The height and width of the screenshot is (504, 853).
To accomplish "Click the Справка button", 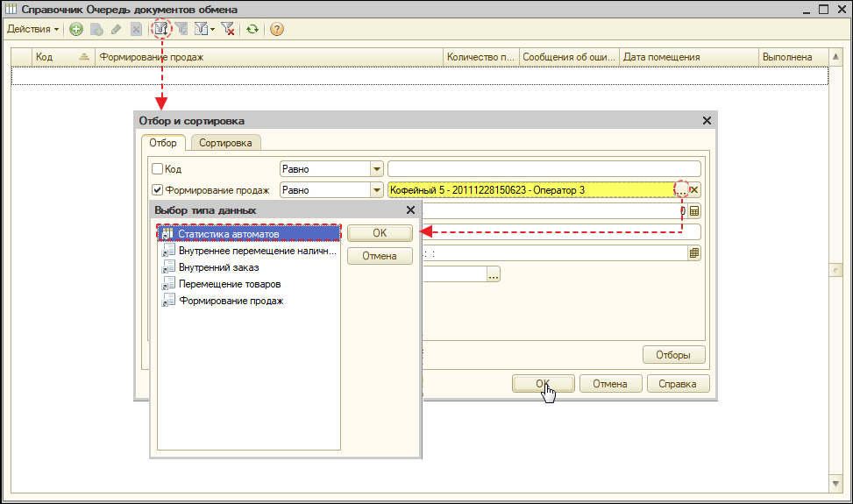I will [678, 384].
